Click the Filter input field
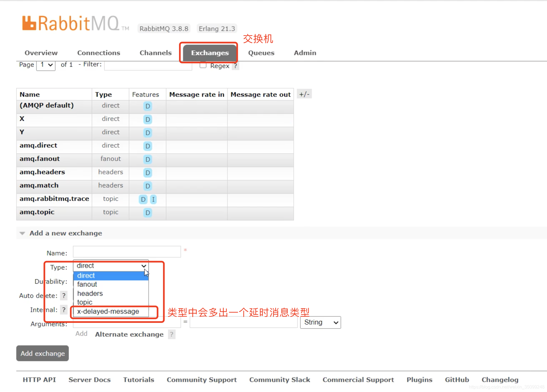Screen dimensions: 547x392 click(148, 66)
